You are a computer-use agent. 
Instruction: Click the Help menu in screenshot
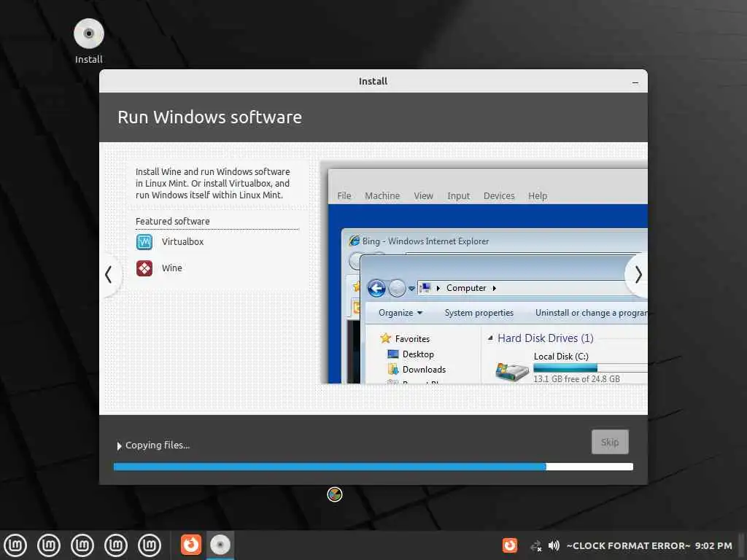click(x=538, y=195)
